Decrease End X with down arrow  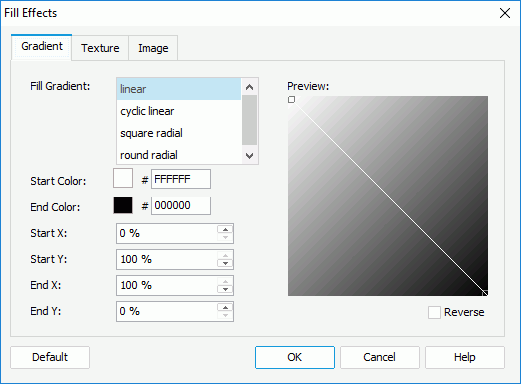point(225,289)
